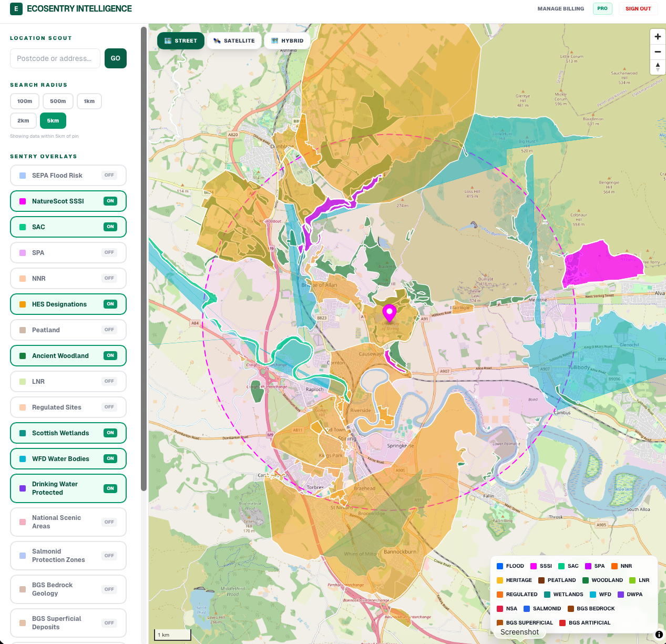The width and height of the screenshot is (666, 644).
Task: Click the PRO plan badge
Action: 602,8
